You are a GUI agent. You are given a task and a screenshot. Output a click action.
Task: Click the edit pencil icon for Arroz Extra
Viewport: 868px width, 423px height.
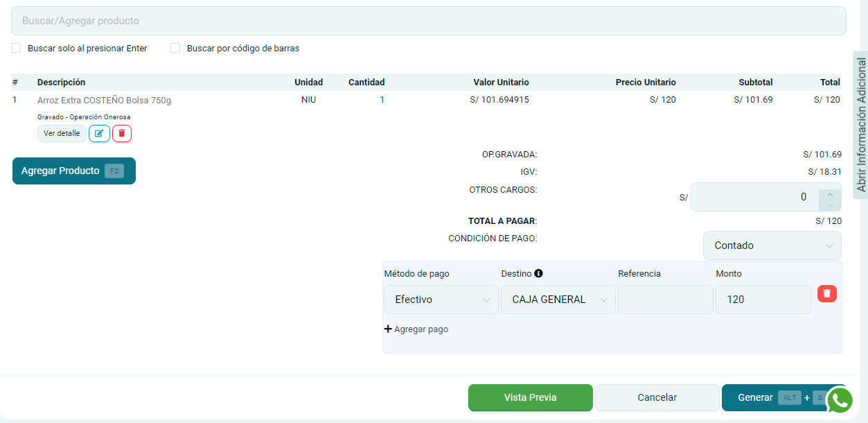click(99, 133)
